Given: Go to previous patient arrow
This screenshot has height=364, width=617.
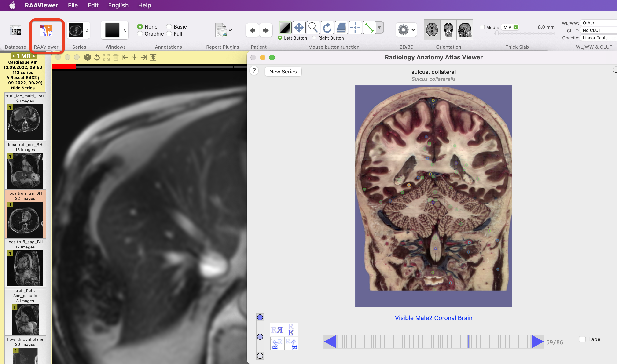Looking at the screenshot, I should (252, 30).
